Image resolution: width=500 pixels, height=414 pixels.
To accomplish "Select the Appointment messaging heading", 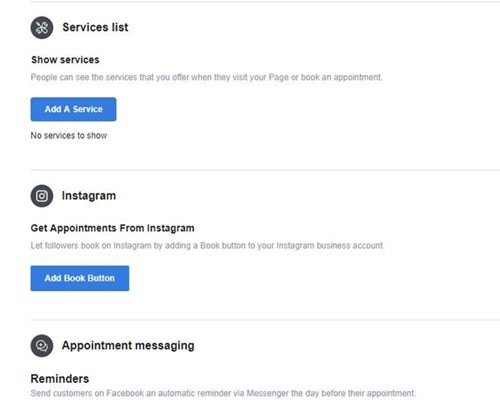I will (128, 346).
